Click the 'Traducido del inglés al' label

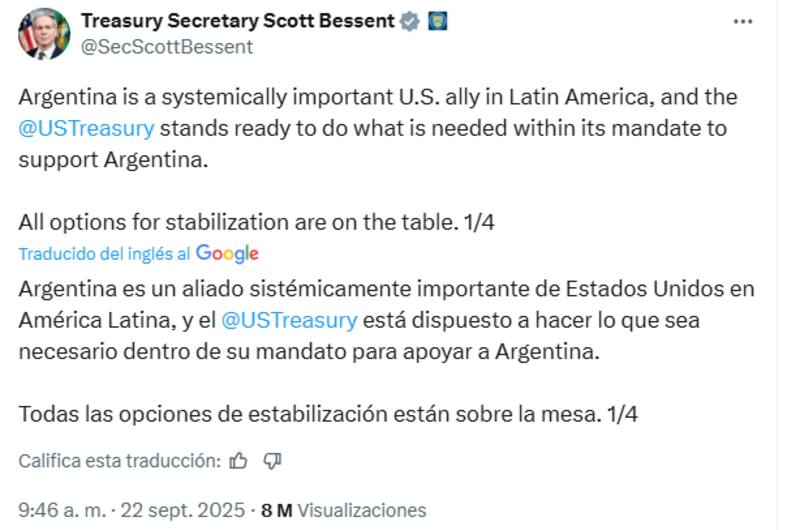tap(105, 254)
